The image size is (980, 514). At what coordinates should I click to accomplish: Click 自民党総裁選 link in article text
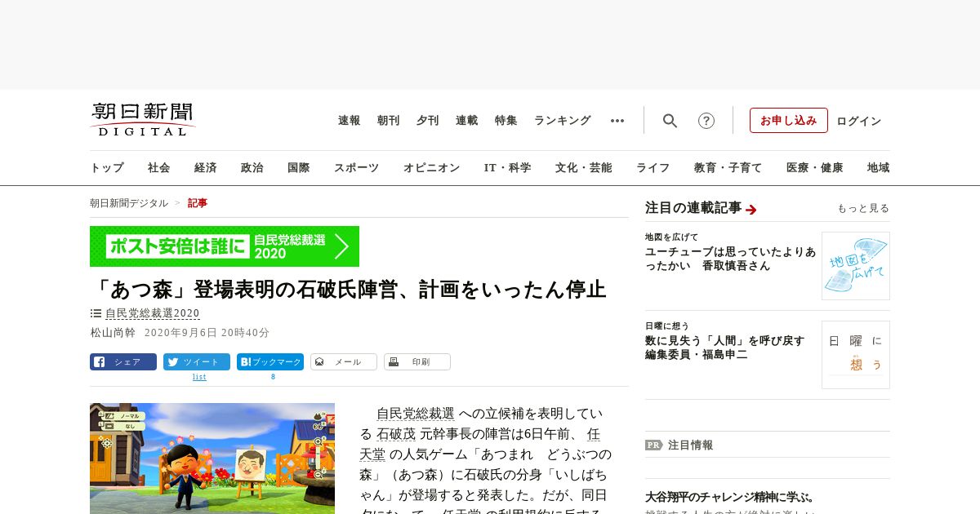tap(416, 414)
